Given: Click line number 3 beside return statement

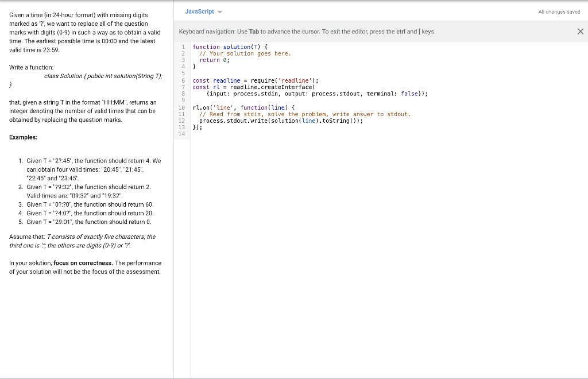Looking at the screenshot, I should pos(183,60).
